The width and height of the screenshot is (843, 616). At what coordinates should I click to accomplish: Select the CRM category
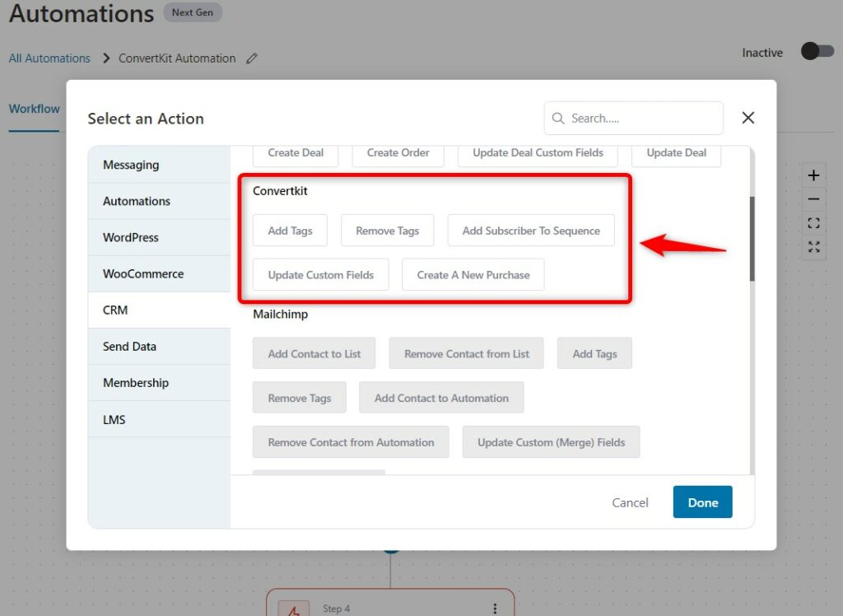point(159,310)
